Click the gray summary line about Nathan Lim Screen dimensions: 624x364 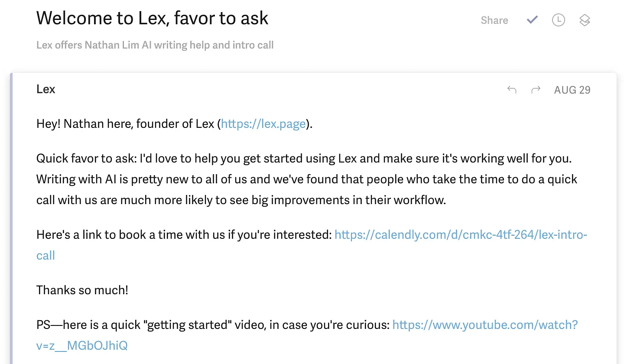pyautogui.click(x=155, y=45)
